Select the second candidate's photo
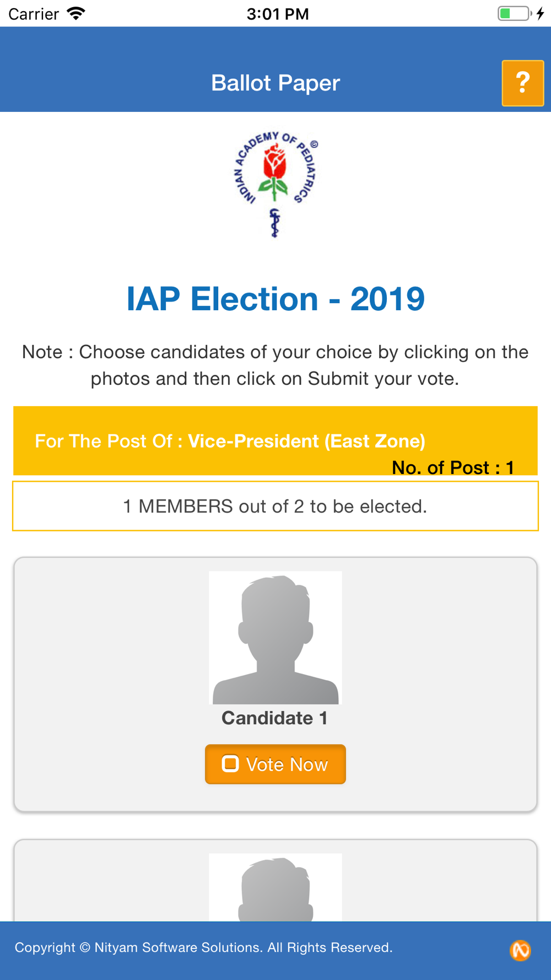The height and width of the screenshot is (980, 551). pyautogui.click(x=275, y=887)
